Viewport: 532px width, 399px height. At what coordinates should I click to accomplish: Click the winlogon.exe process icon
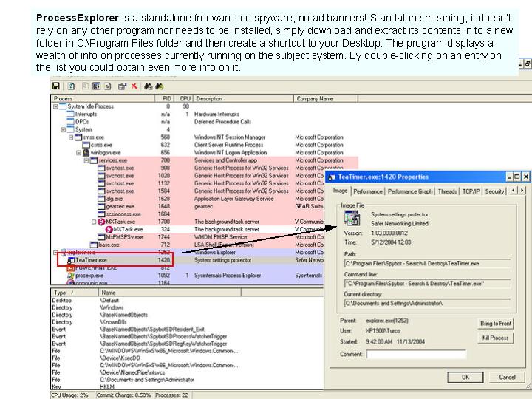tap(86, 153)
